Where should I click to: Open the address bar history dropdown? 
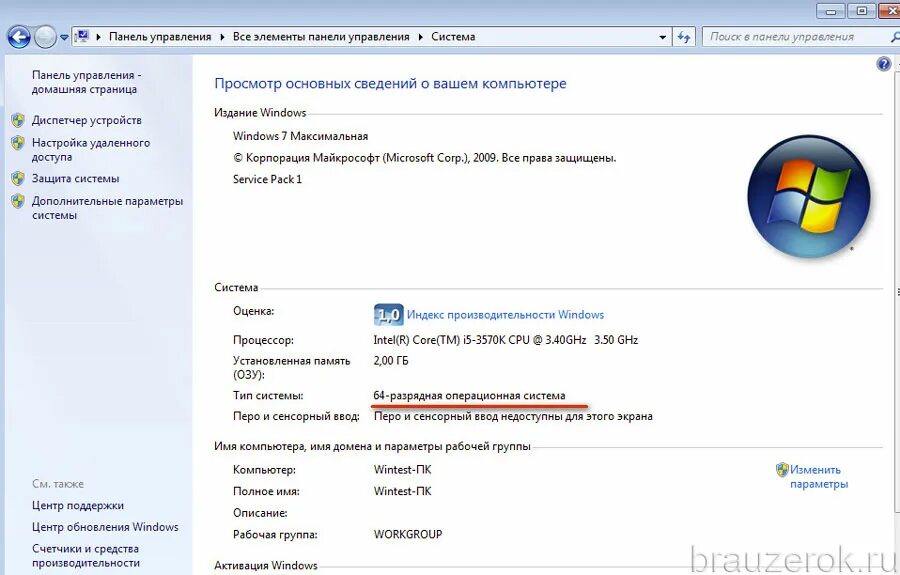(662, 37)
